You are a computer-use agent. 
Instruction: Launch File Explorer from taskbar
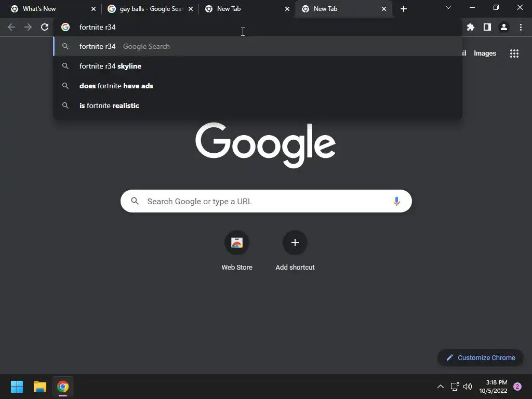39,387
